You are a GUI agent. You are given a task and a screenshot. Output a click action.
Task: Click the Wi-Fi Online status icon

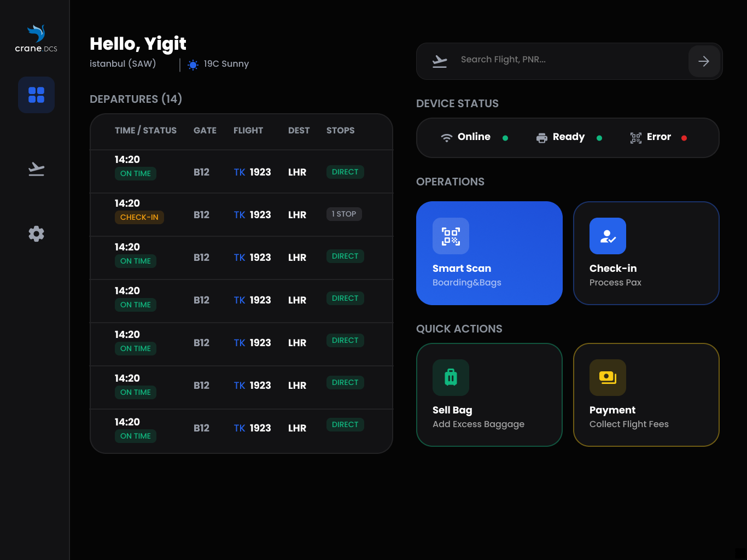(x=447, y=138)
